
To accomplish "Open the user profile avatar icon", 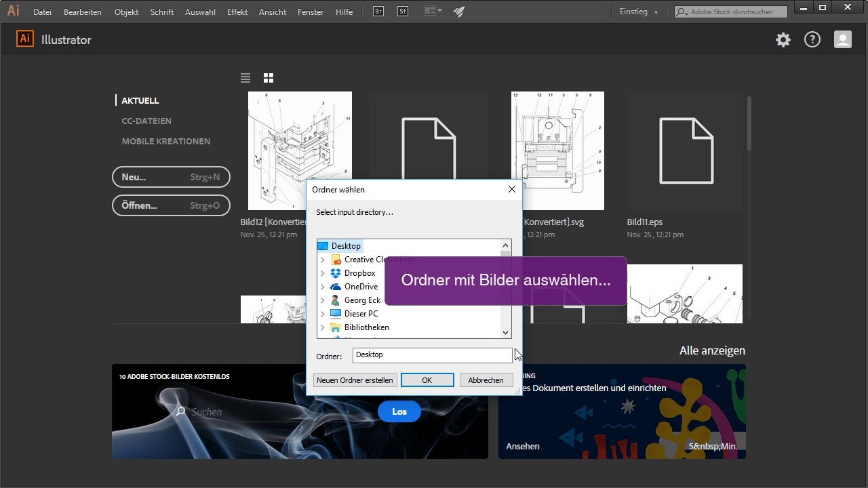I will [x=843, y=40].
